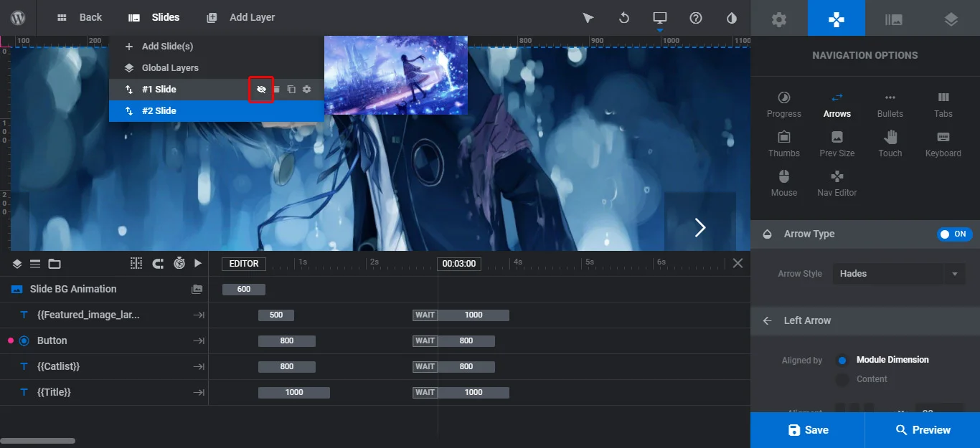The height and width of the screenshot is (448, 980).
Task: Open Bullets navigation options
Action: 890,105
